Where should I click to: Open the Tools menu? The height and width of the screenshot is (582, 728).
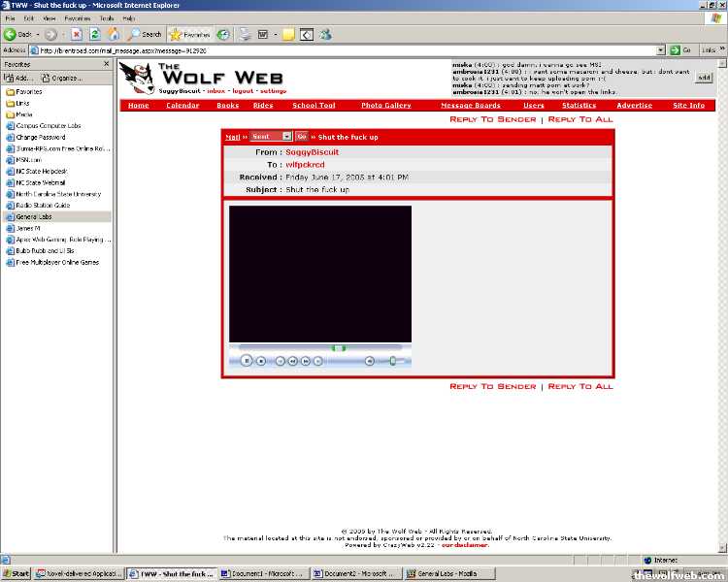click(x=106, y=18)
